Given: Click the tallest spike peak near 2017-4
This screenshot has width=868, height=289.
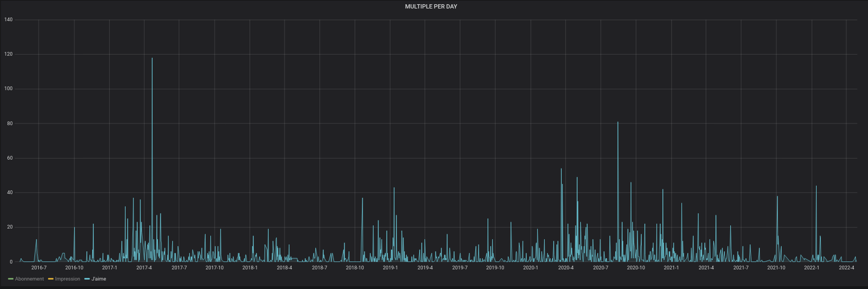Looking at the screenshot, I should (152, 58).
